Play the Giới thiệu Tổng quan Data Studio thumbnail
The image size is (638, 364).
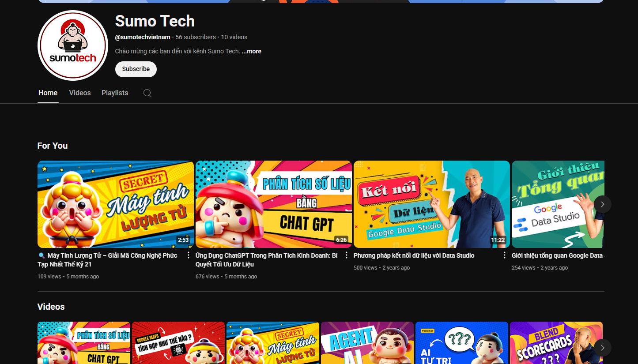click(x=558, y=204)
